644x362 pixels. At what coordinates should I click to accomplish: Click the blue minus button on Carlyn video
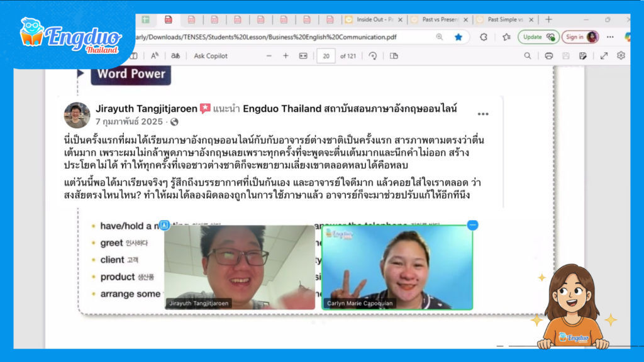click(473, 225)
